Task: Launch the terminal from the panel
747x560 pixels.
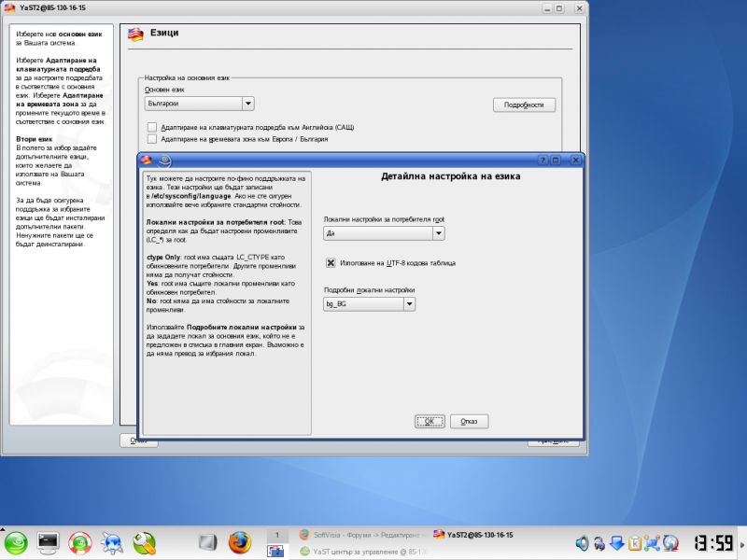Action: 48,543
